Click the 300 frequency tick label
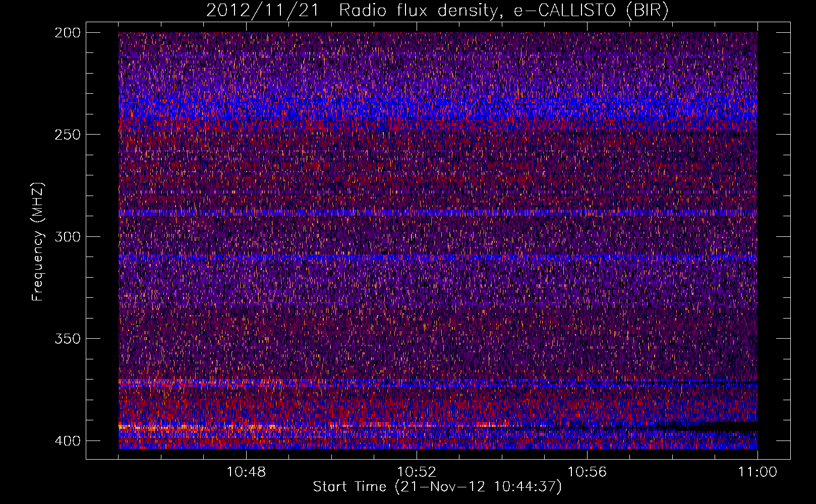 [x=67, y=237]
